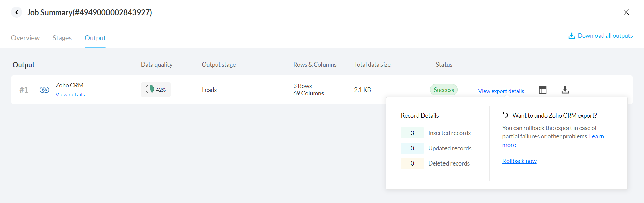Viewport: 644px width, 203px height.
Task: Close the Job Summary panel
Action: tap(626, 12)
